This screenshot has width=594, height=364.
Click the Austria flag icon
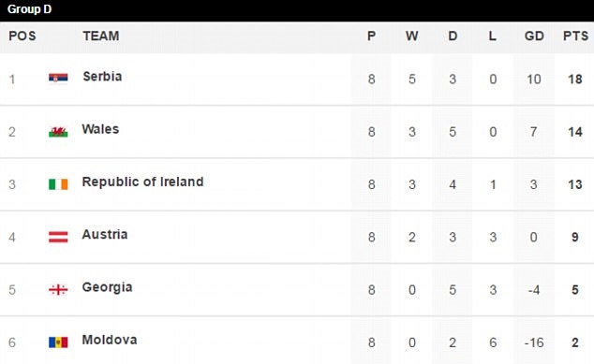(58, 237)
